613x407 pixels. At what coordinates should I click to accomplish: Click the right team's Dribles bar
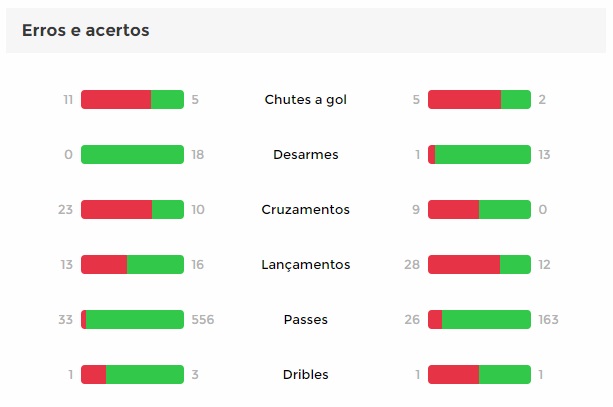click(x=479, y=375)
